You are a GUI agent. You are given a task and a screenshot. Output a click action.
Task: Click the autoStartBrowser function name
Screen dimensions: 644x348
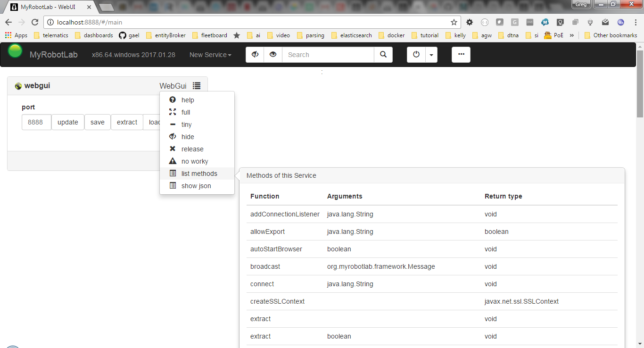276,249
